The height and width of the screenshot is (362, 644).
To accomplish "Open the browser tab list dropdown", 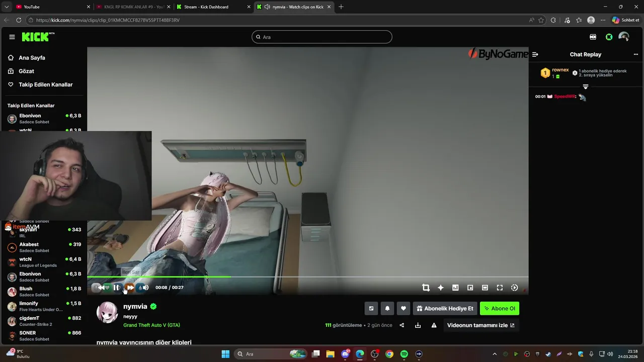I will coord(6,7).
